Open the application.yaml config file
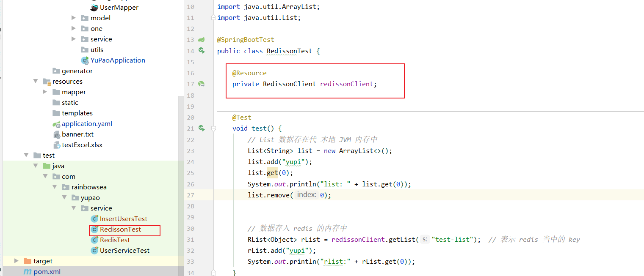This screenshot has width=644, height=276. [x=87, y=124]
